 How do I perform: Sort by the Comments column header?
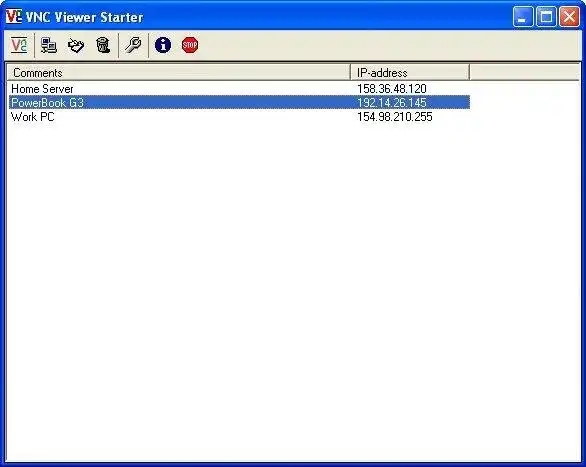pos(179,72)
